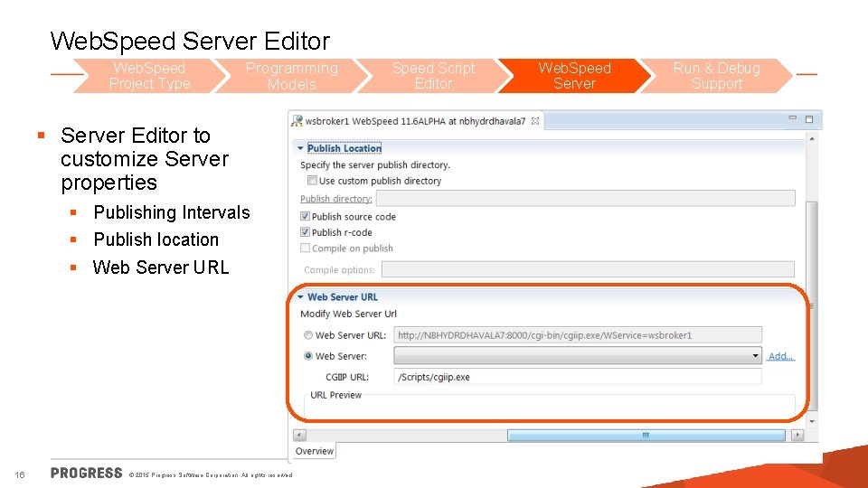Select the Web Server radio option
Image resolution: width=868 pixels, height=488 pixels.
click(x=308, y=356)
